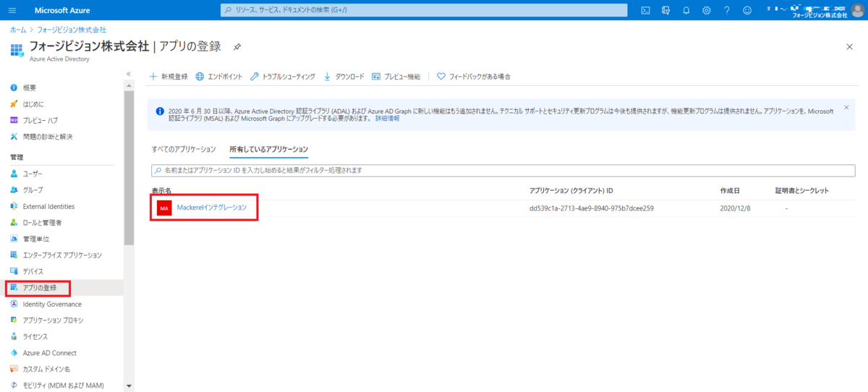
Task: Open the Azure portal hamburger menu
Action: (x=12, y=10)
